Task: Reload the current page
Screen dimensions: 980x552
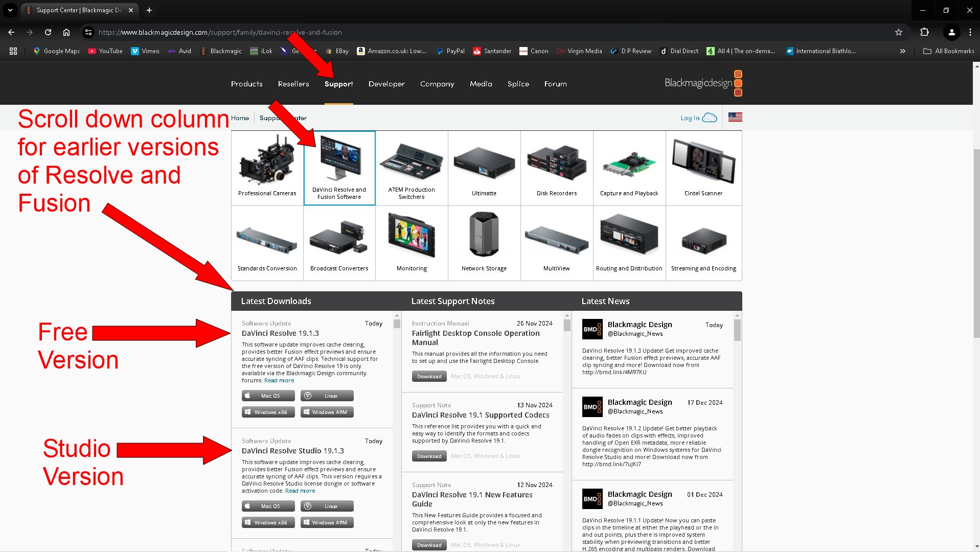Action: tap(48, 32)
